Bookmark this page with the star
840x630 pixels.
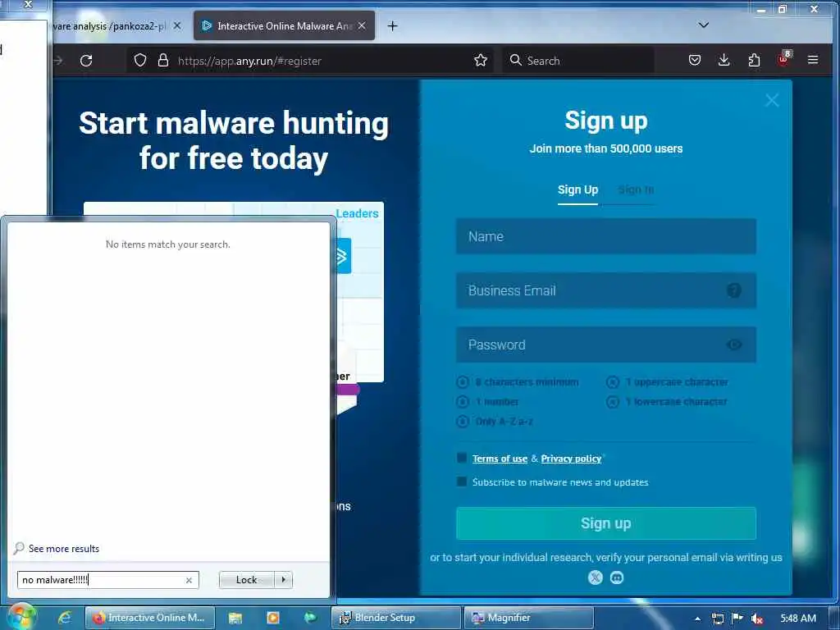pyautogui.click(x=481, y=60)
